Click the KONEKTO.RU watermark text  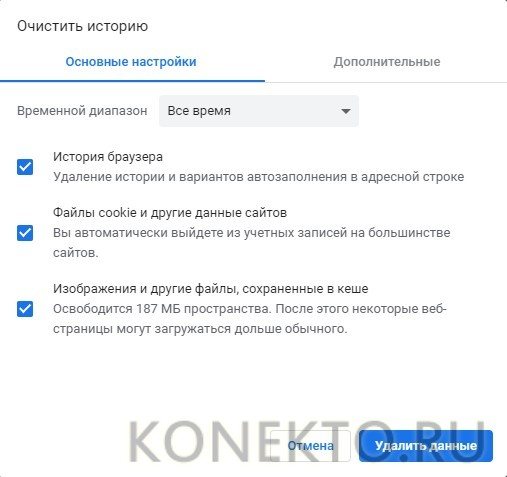[x=307, y=442]
